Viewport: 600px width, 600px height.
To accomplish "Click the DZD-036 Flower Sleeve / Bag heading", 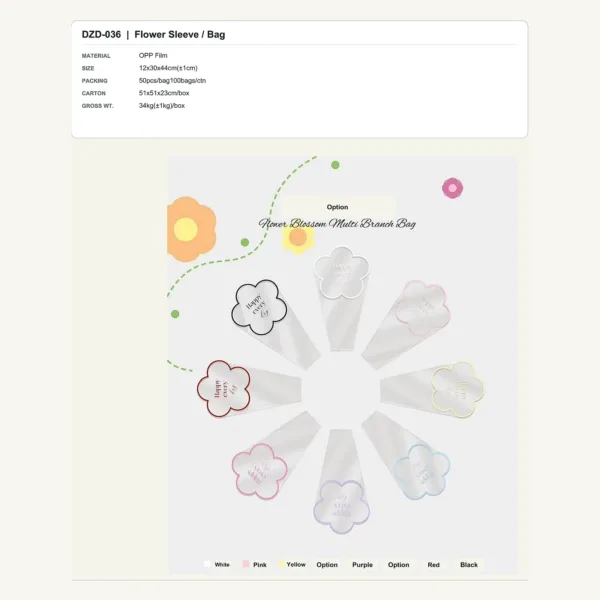I will (153, 34).
